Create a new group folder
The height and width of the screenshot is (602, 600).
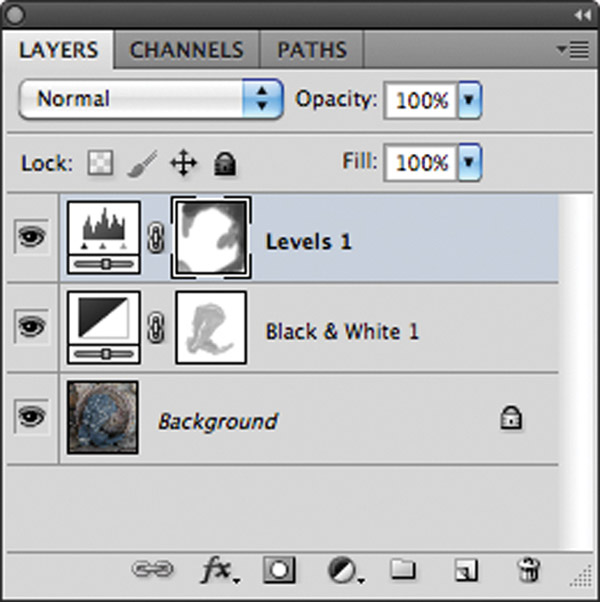coord(403,569)
